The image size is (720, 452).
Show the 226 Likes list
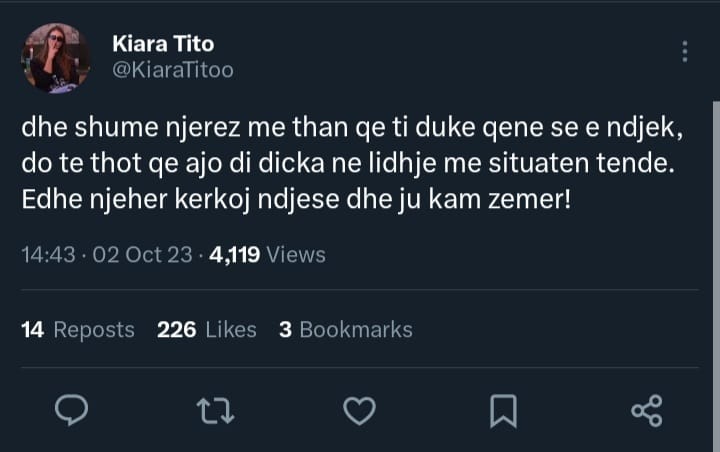click(x=207, y=330)
